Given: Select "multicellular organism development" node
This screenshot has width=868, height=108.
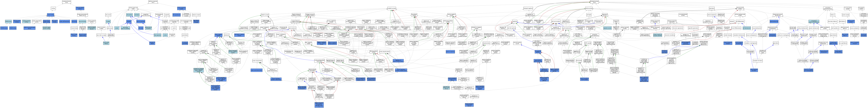Looking at the screenshot, I should pyautogui.click(x=814, y=22).
